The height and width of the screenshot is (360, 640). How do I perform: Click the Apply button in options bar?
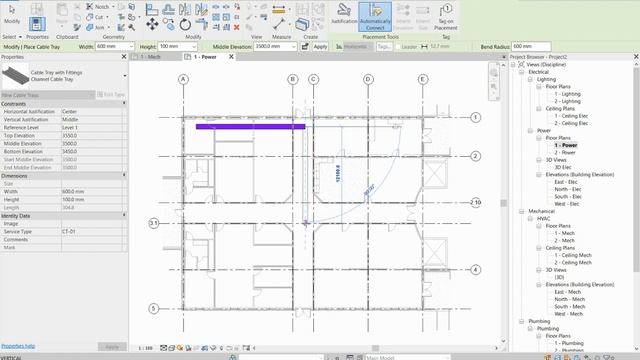coord(320,47)
